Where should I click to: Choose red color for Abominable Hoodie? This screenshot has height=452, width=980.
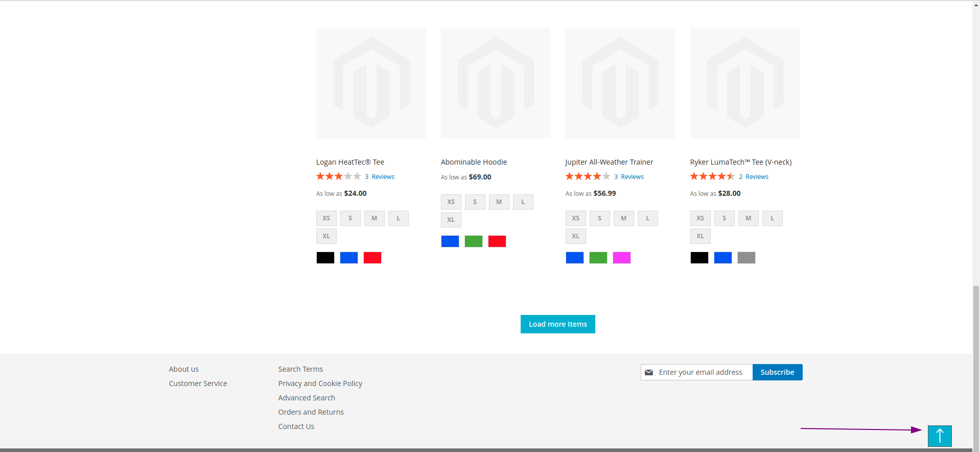(497, 241)
